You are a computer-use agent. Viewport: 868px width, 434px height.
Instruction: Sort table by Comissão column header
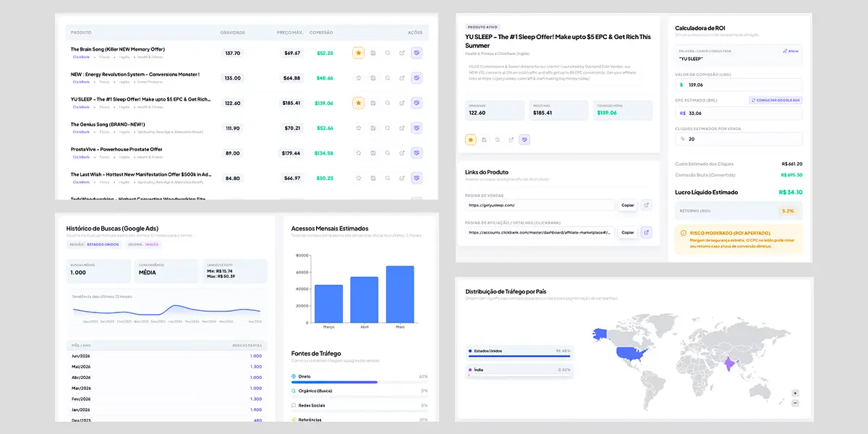pyautogui.click(x=321, y=33)
